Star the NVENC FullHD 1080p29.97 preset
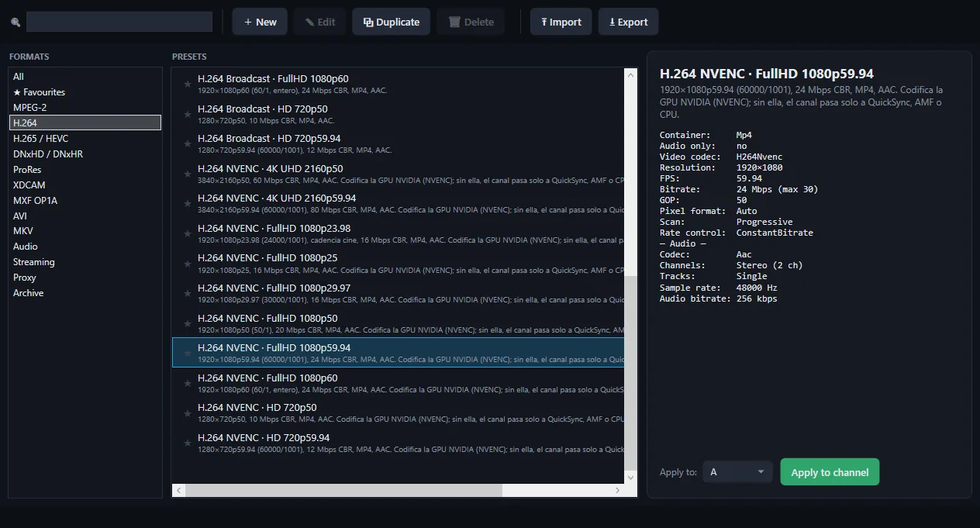The height and width of the screenshot is (528, 980). pyautogui.click(x=187, y=293)
